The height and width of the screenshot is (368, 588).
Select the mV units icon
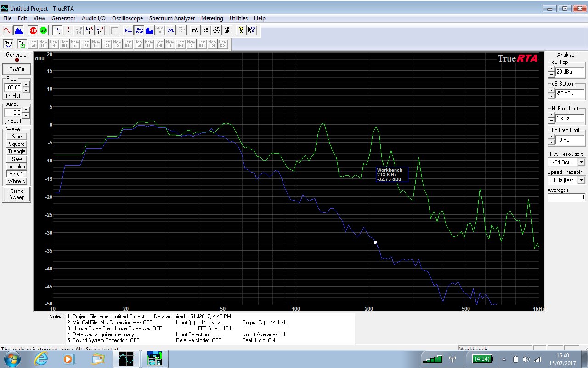pos(195,30)
